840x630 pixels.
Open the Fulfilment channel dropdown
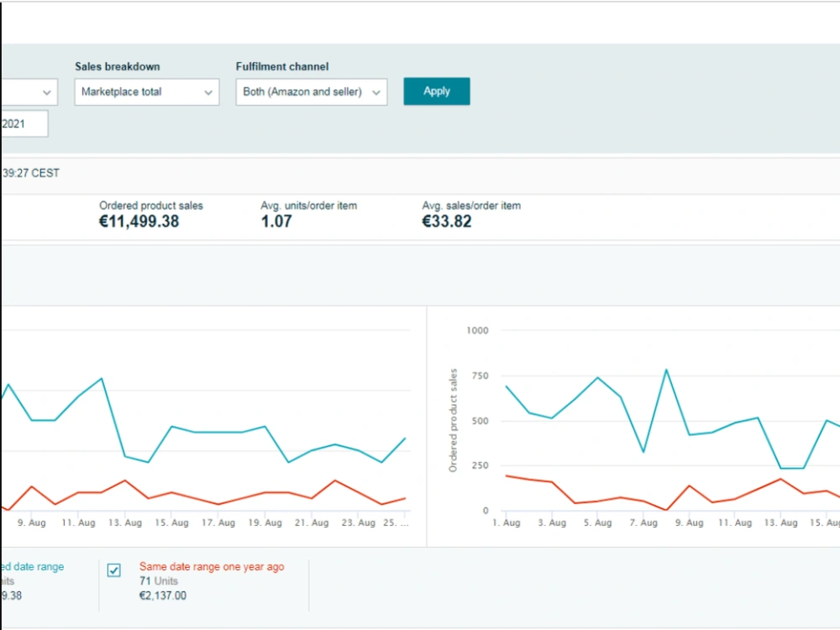(312, 92)
